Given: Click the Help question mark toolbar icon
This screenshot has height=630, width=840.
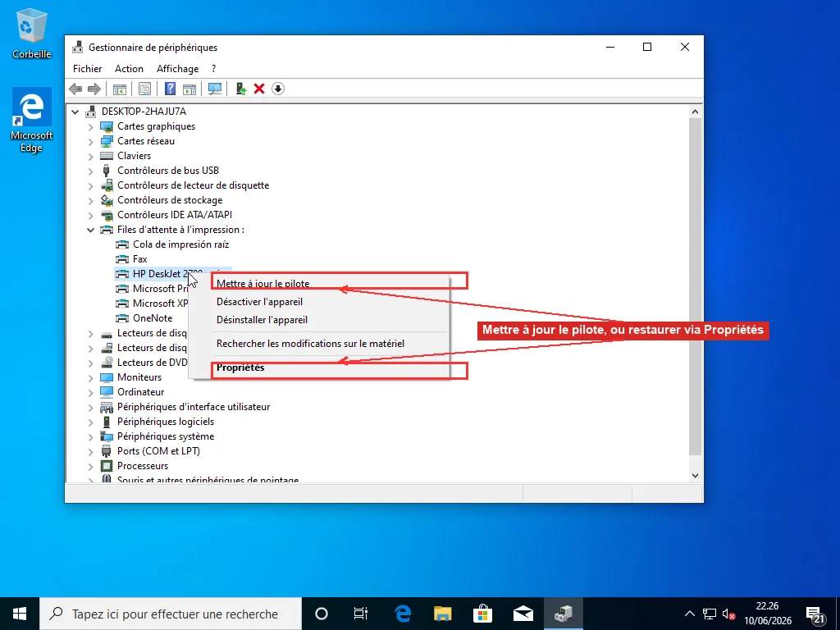Looking at the screenshot, I should (170, 89).
